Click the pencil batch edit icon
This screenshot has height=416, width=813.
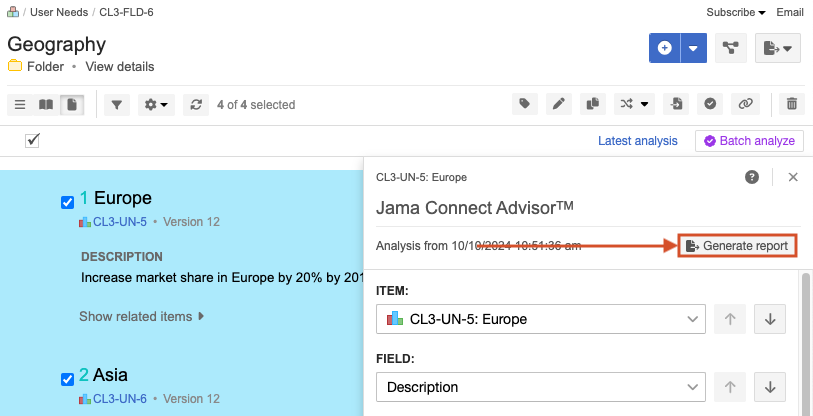coord(558,104)
